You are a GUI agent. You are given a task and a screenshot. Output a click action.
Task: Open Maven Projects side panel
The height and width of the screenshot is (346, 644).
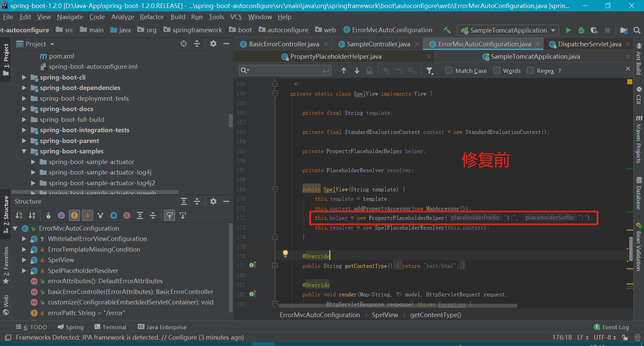tap(639, 140)
